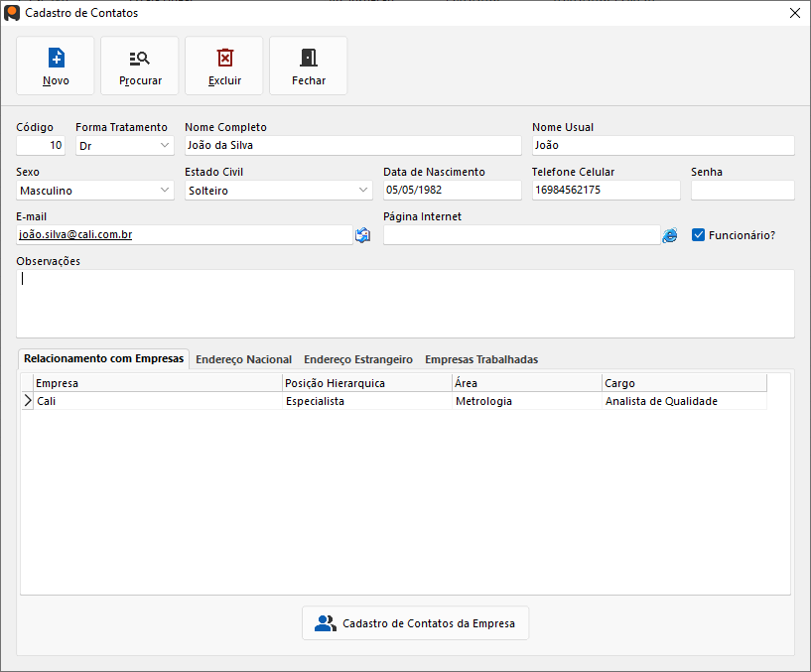This screenshot has height=672, width=811.
Task: Open the Sexo dropdown list
Action: click(x=165, y=191)
